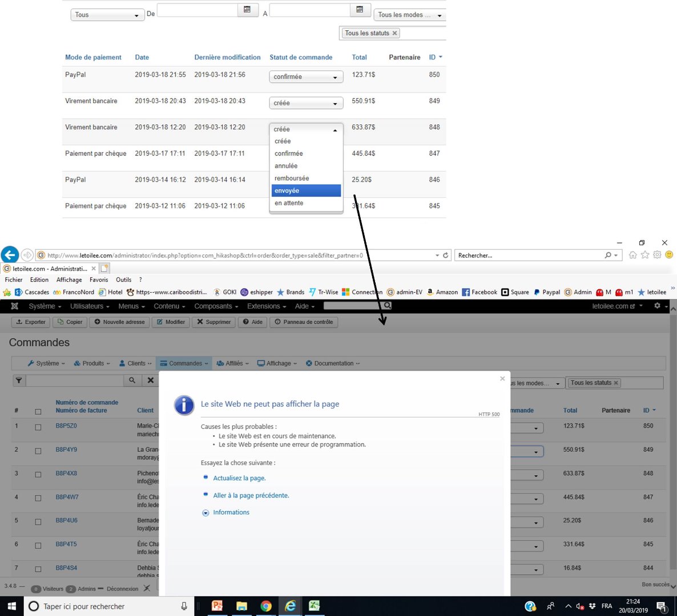
Task: Open the status dropdown in row 123.71$ of Commandes
Action: coord(527,428)
